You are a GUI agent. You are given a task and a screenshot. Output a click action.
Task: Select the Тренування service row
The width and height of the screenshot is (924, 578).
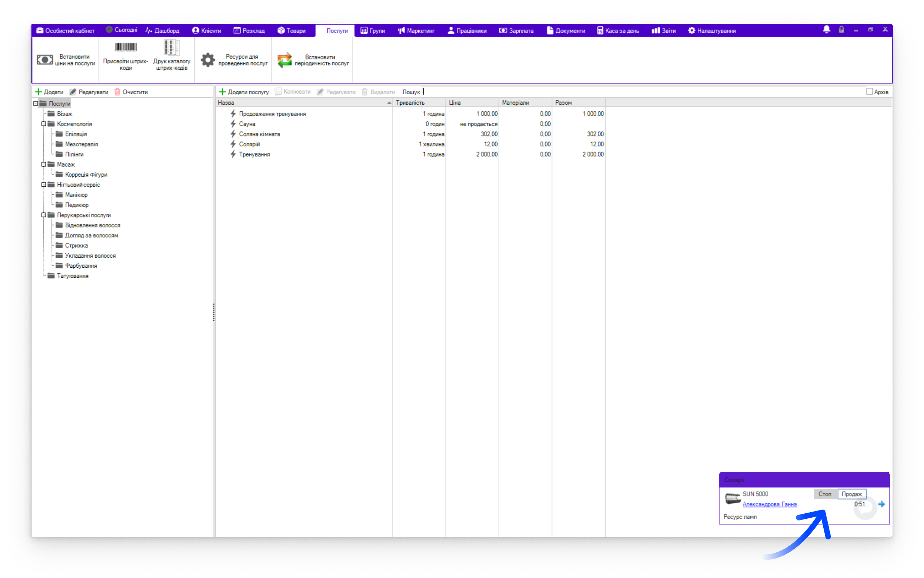click(x=410, y=154)
